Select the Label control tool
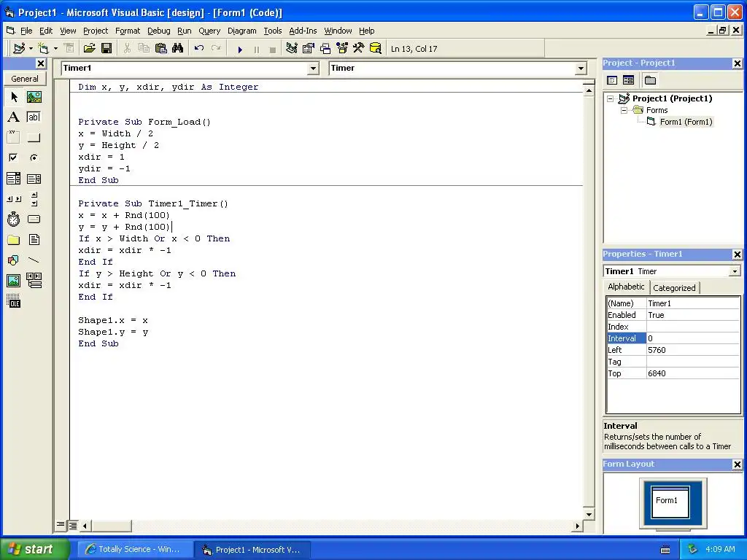Image resolution: width=747 pixels, height=560 pixels. (x=14, y=117)
